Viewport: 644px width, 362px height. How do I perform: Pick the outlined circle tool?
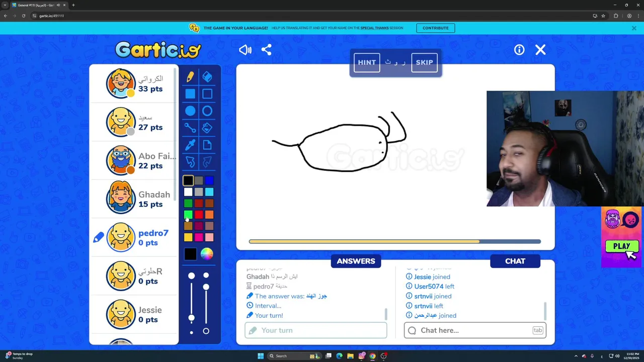pos(207,111)
